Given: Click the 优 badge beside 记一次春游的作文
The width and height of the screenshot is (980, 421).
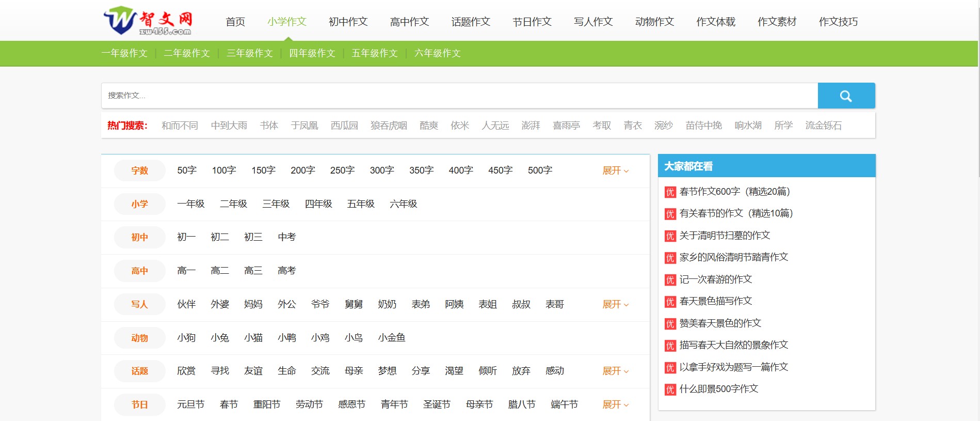Looking at the screenshot, I should 670,280.
